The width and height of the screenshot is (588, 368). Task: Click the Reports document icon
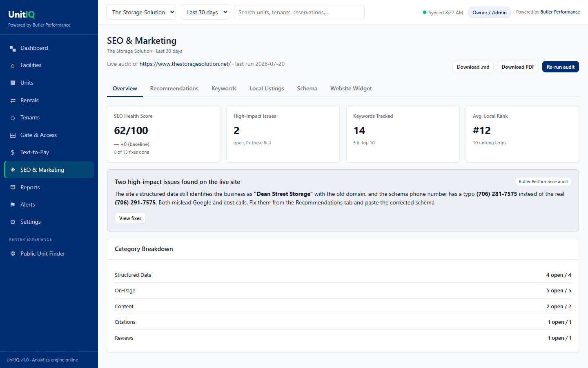[x=13, y=187]
